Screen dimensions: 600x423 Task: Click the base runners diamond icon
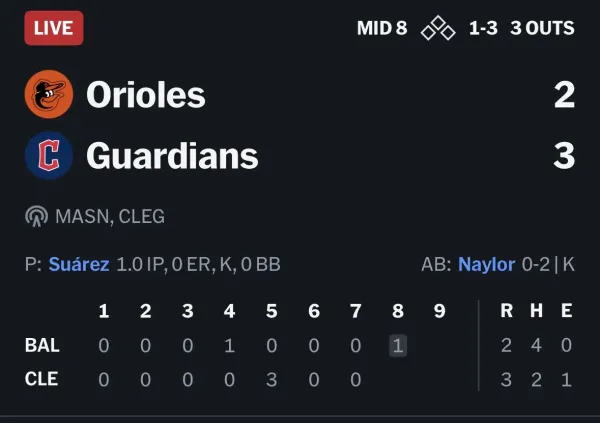(438, 28)
